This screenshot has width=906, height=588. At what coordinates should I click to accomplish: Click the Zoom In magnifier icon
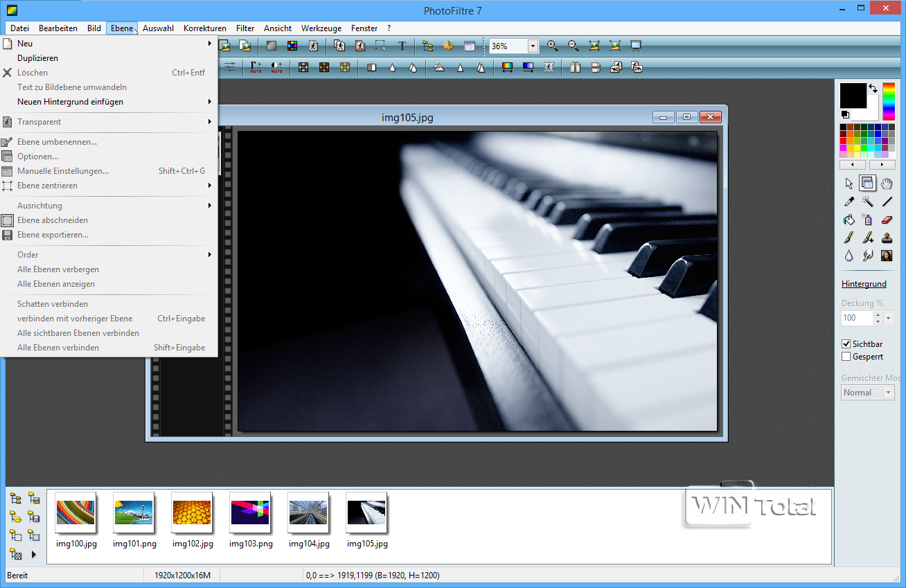click(552, 46)
